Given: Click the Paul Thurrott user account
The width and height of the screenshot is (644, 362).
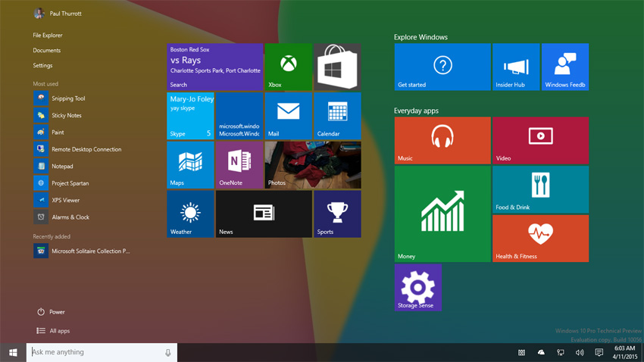Looking at the screenshot, I should 58,14.
